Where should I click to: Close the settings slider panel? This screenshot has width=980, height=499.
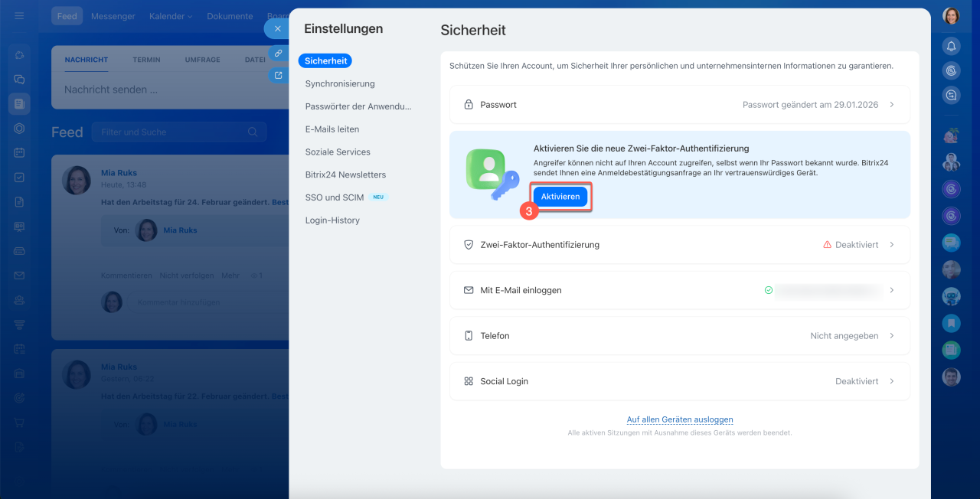coord(277,28)
